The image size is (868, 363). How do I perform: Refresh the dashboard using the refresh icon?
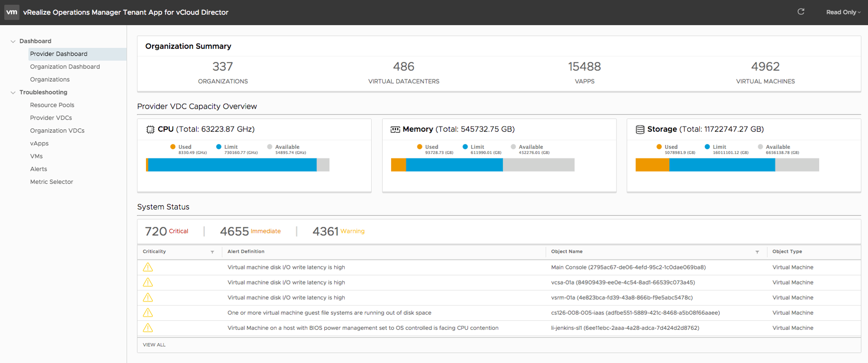tap(801, 12)
